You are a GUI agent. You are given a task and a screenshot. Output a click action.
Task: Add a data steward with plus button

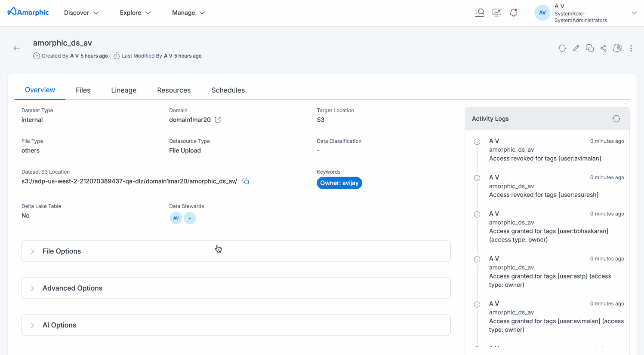[x=190, y=218]
